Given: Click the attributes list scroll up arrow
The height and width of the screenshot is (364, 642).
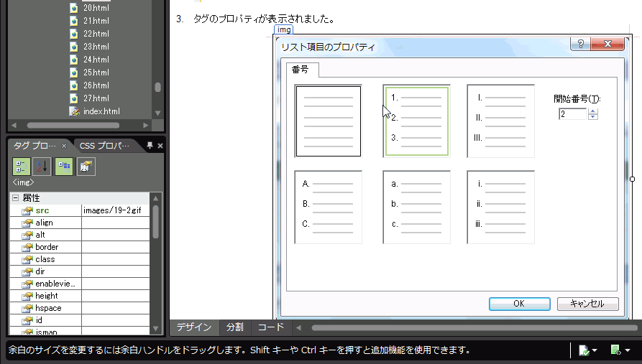Looking at the screenshot, I should coord(155,198).
